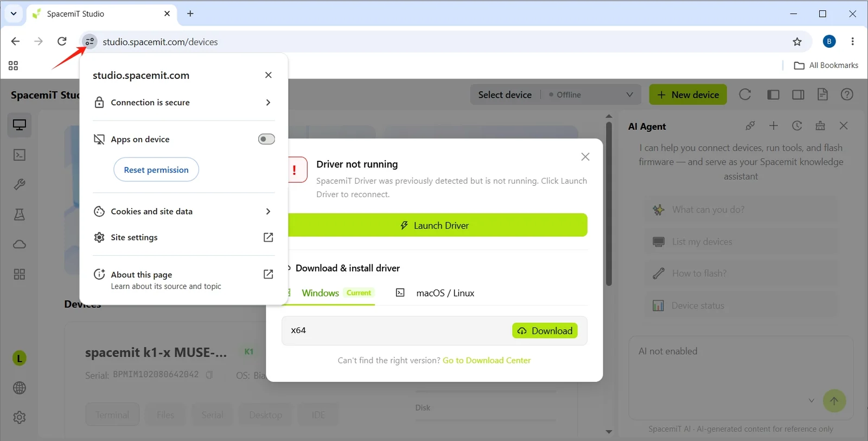
Task: Open the settings gear in sidebar
Action: click(x=20, y=417)
